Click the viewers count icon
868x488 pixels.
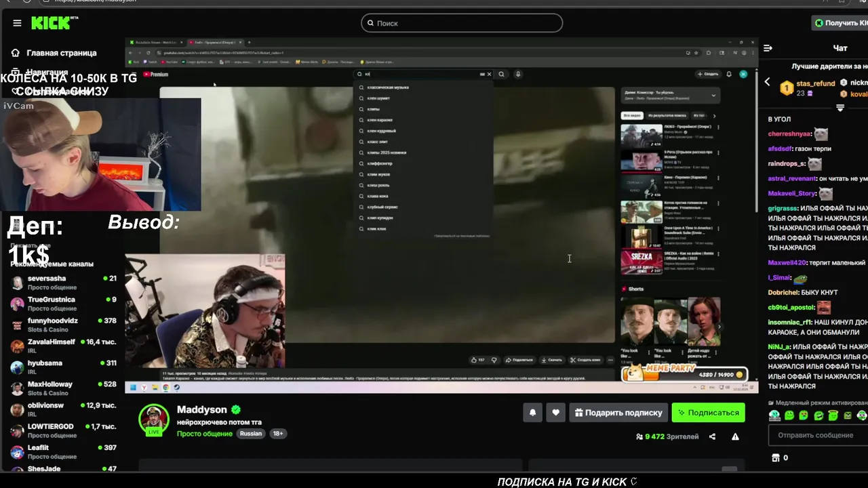(639, 436)
